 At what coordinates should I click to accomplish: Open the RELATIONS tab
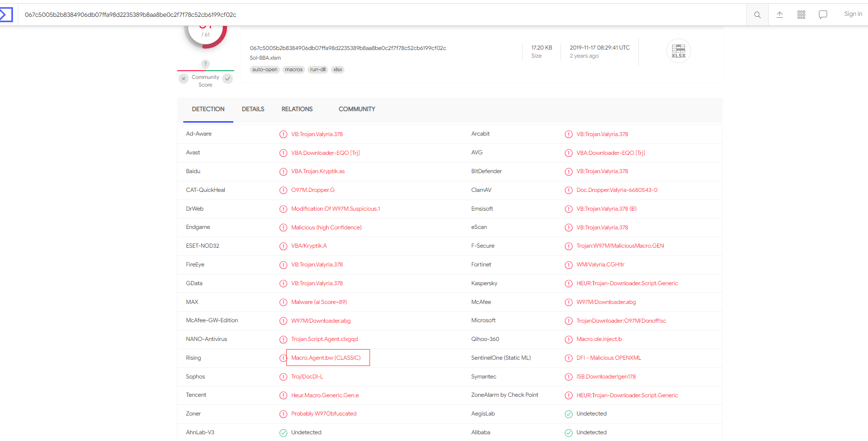(297, 109)
